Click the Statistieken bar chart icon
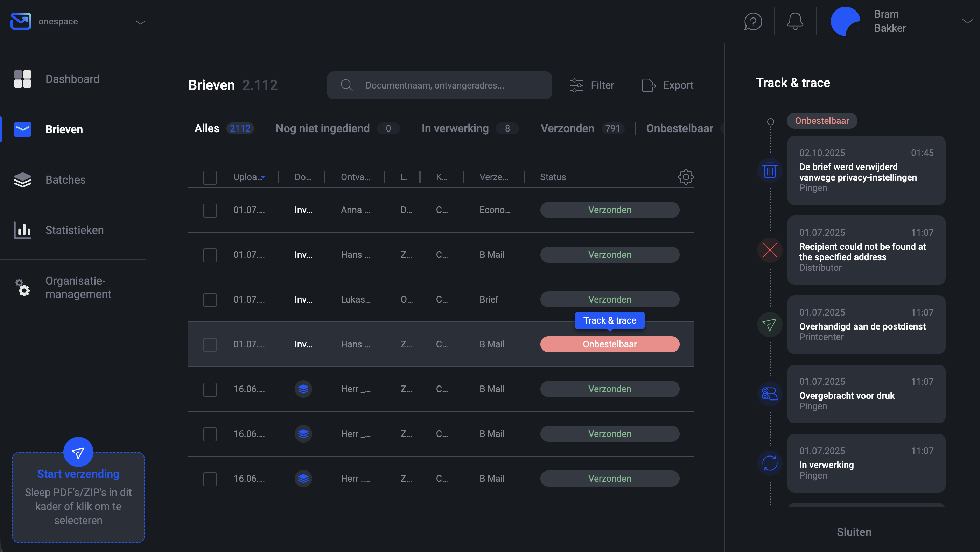This screenshot has width=980, height=552. [22, 230]
